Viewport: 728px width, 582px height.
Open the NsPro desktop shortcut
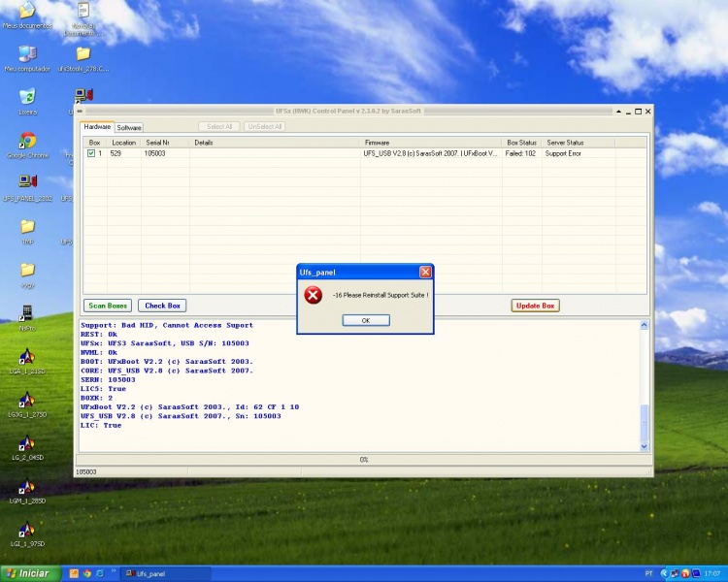(x=27, y=318)
